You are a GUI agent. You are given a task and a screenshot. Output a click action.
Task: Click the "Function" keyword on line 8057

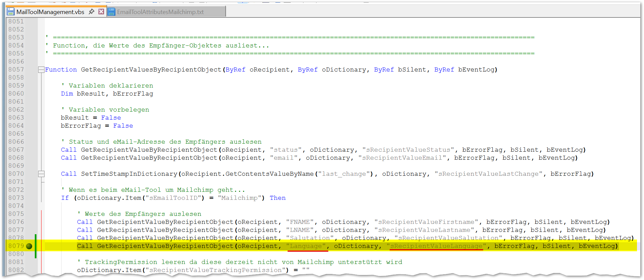(x=61, y=69)
